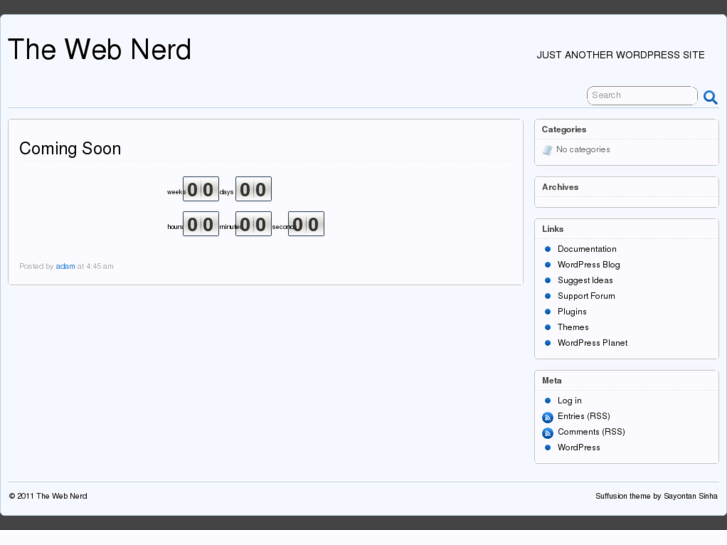Open the Themes link

[573, 327]
